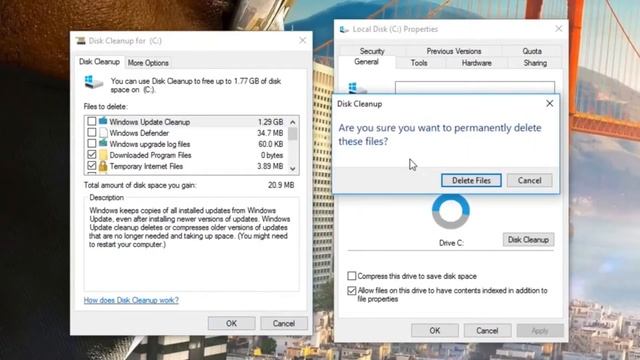The image size is (640, 360).
Task: Click the Downloaded Program Files folder icon
Action: [x=103, y=155]
